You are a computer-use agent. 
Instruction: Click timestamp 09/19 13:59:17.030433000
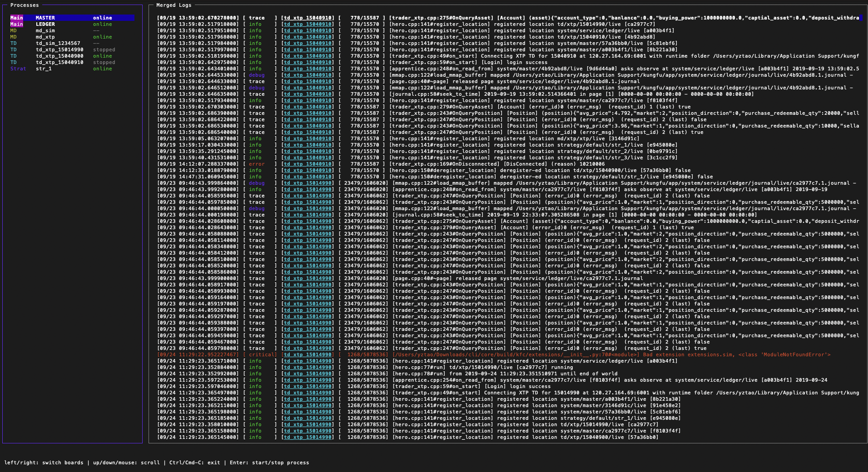198,145
